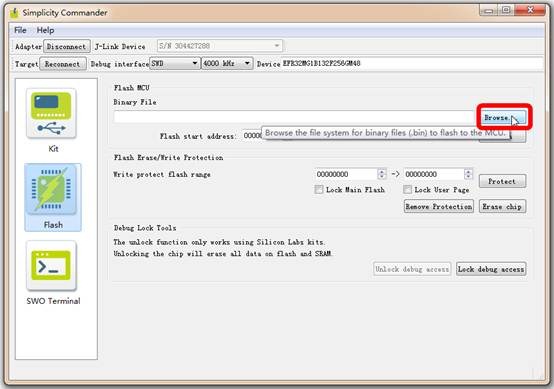Click the Disconnect adapter button
This screenshot has height=389, width=554.
point(66,46)
